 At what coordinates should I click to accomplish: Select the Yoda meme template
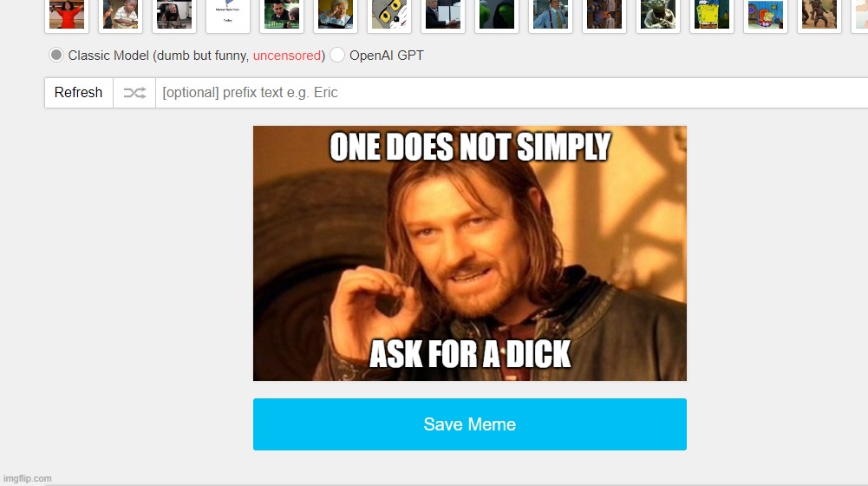click(657, 15)
